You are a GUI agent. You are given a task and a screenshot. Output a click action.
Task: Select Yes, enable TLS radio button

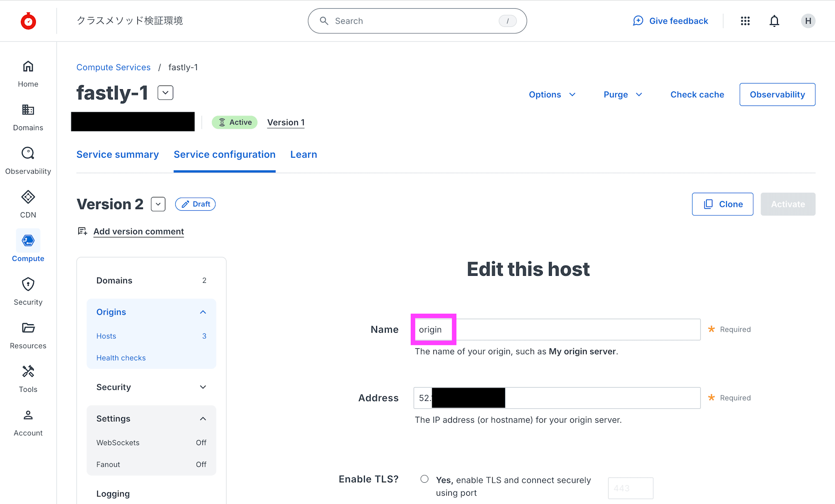[x=424, y=479]
